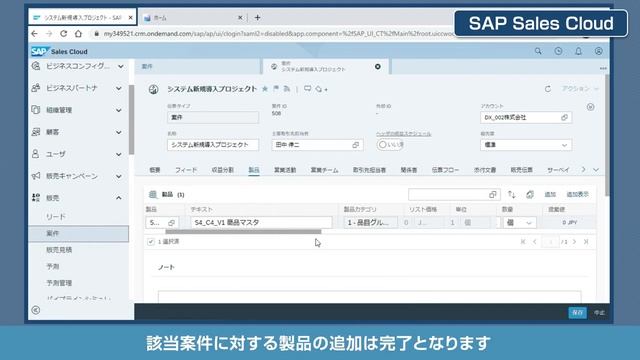Click the browser reload button

pos(63,33)
